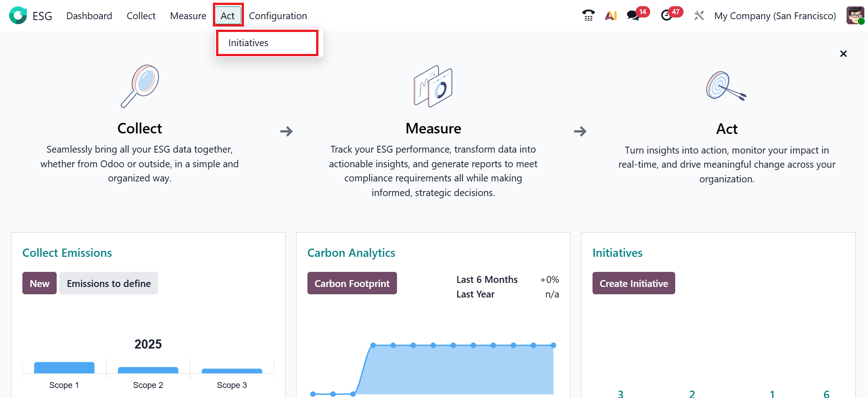The image size is (868, 398).
Task: Dismiss the onboarding banner with X
Action: [843, 54]
